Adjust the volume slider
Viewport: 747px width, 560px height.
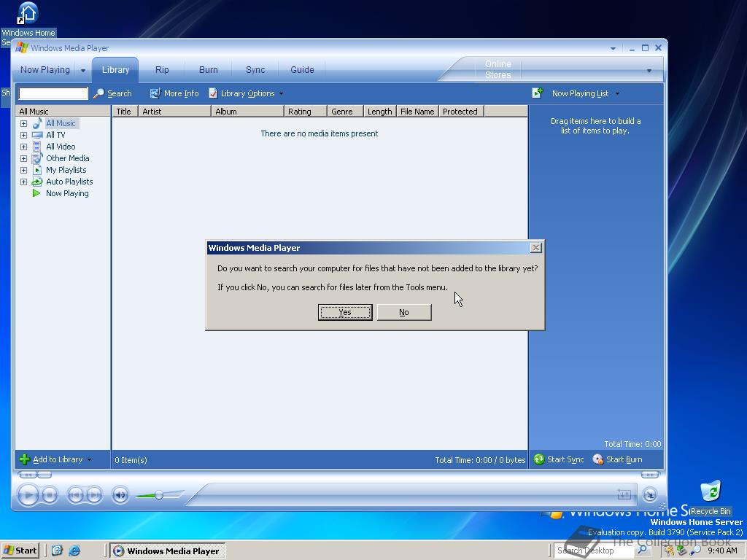[x=159, y=495]
